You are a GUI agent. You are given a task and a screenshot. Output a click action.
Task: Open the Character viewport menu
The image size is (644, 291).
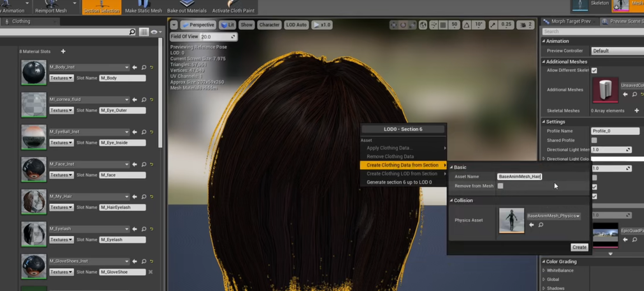pyautogui.click(x=269, y=25)
